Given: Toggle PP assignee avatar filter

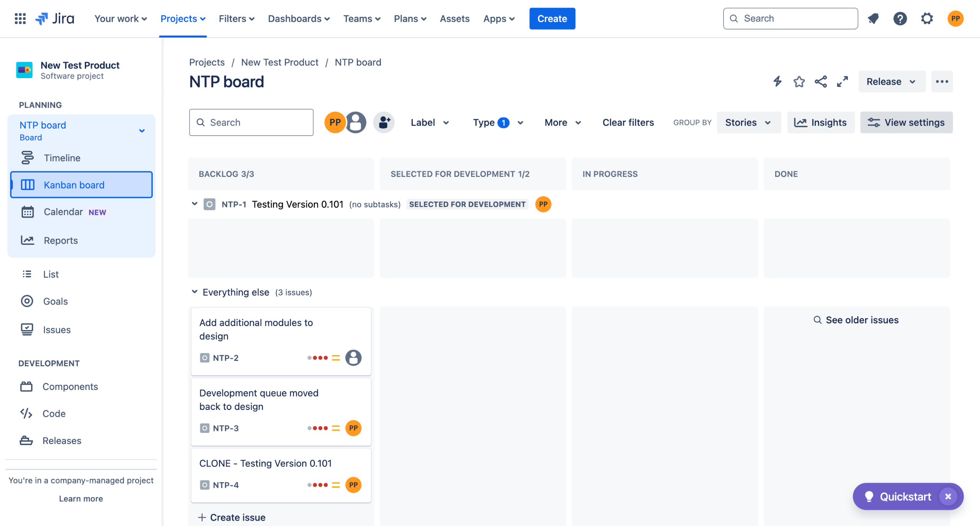Looking at the screenshot, I should tap(335, 123).
